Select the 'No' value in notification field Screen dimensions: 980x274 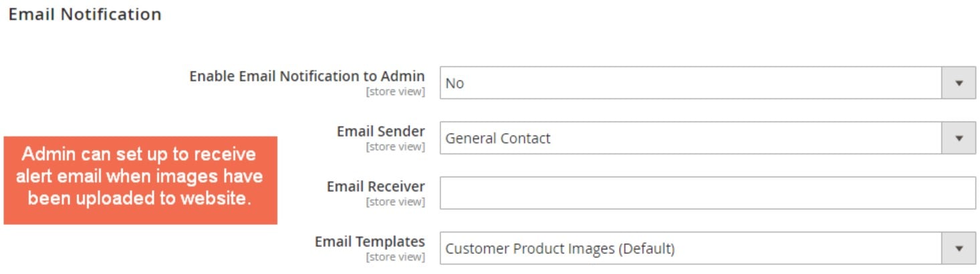click(455, 83)
